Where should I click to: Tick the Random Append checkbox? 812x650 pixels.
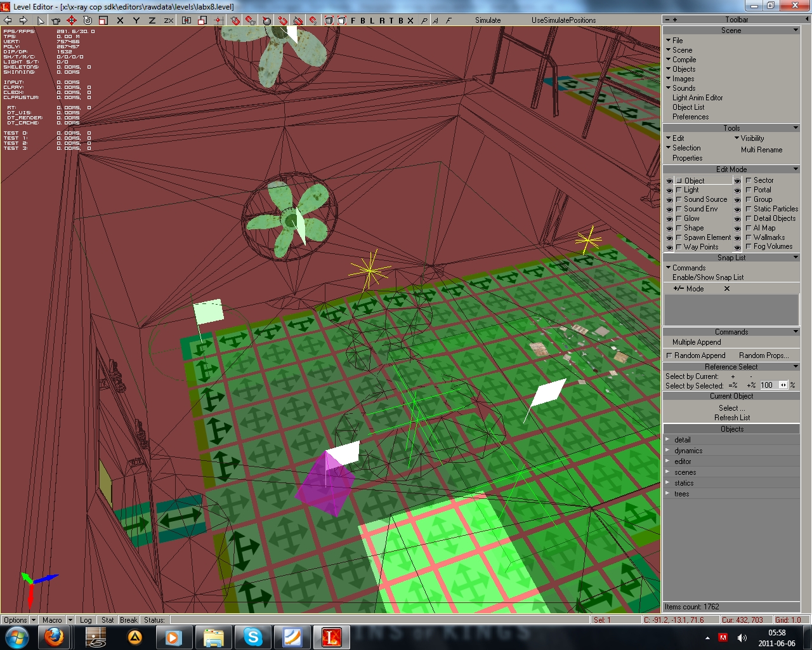point(669,355)
